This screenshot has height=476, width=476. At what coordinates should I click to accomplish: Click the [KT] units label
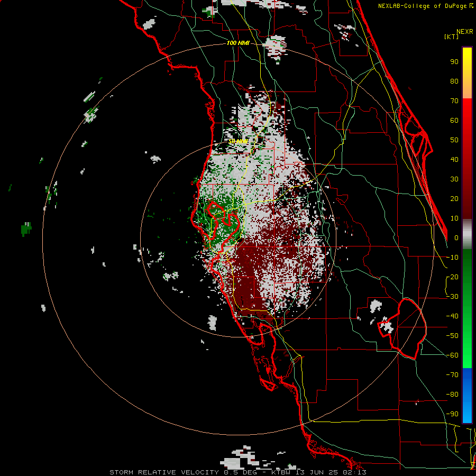coord(451,36)
